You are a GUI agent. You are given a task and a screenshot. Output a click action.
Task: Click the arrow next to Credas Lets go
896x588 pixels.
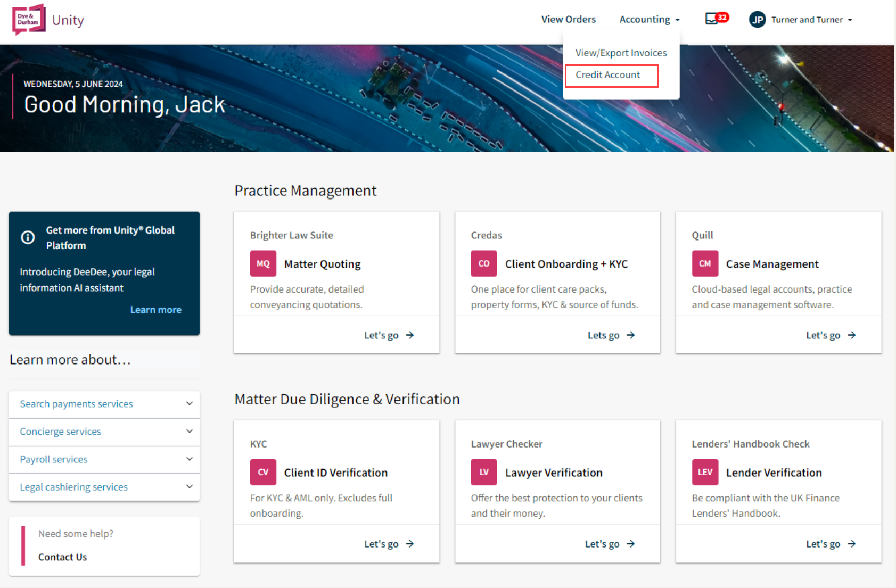(630, 335)
